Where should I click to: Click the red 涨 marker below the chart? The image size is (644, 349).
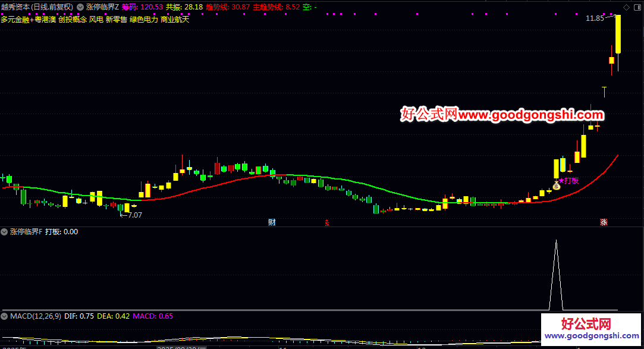[x=604, y=222]
